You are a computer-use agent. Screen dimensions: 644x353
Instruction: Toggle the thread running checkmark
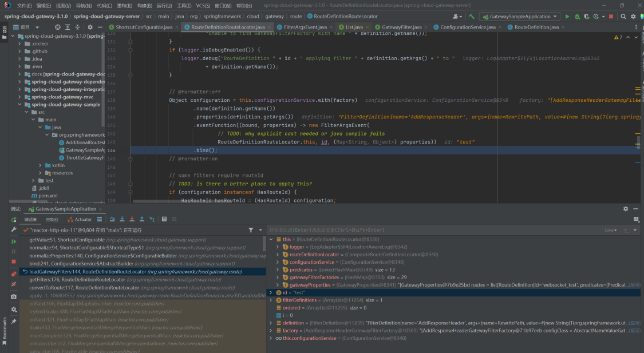point(26,230)
